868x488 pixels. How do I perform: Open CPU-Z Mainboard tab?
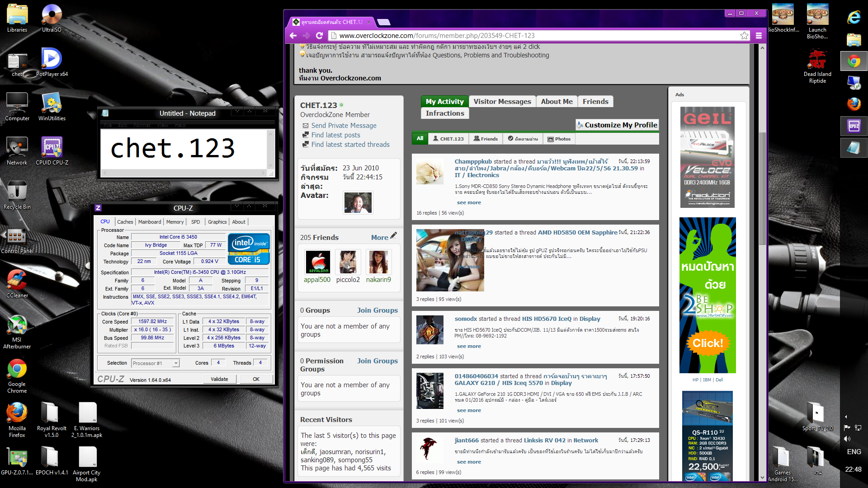[x=150, y=222]
